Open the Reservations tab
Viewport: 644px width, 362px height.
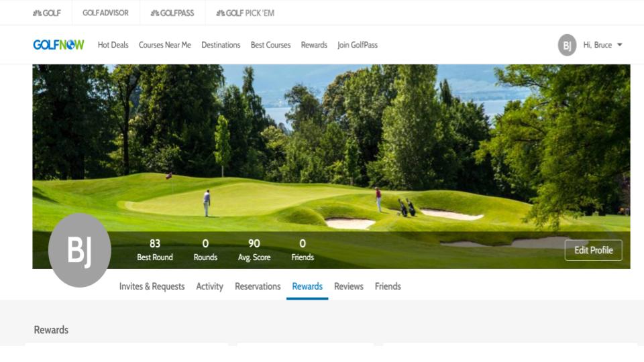click(258, 286)
